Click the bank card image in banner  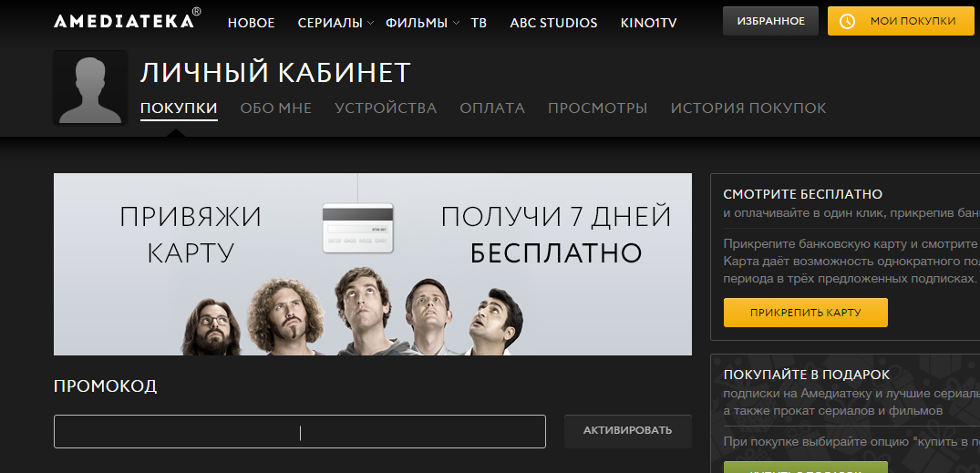357,228
